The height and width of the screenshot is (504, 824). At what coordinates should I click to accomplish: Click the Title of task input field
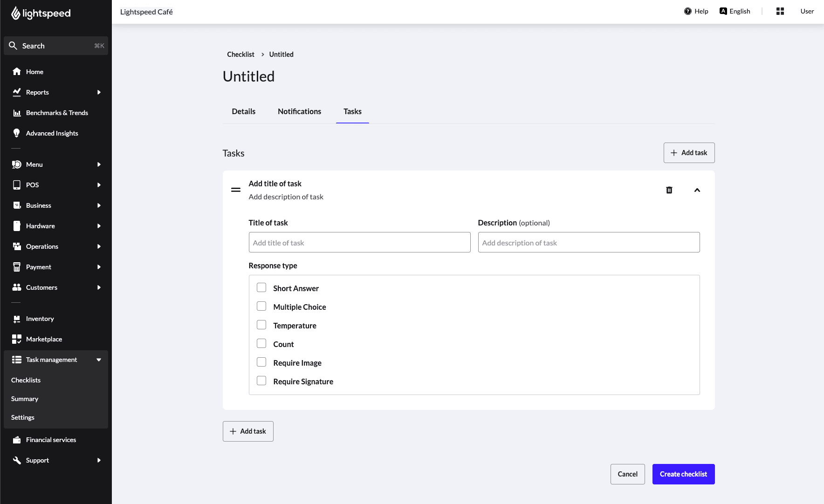[359, 243]
